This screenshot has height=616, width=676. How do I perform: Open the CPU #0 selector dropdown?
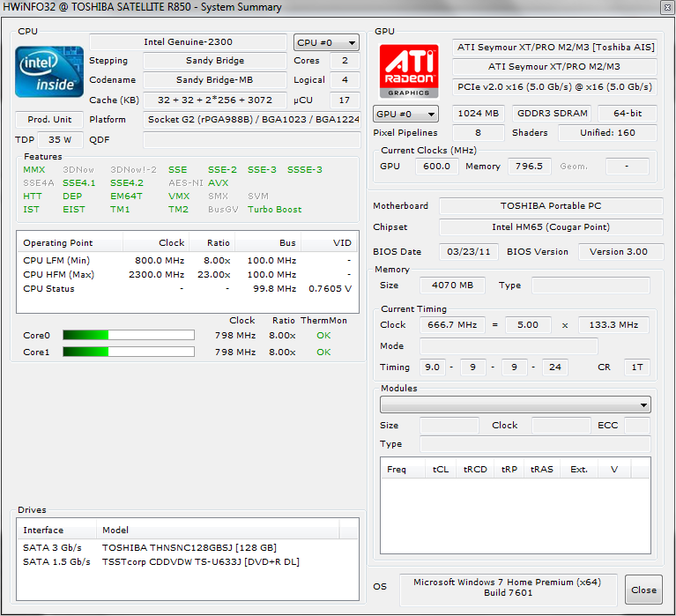[x=326, y=42]
